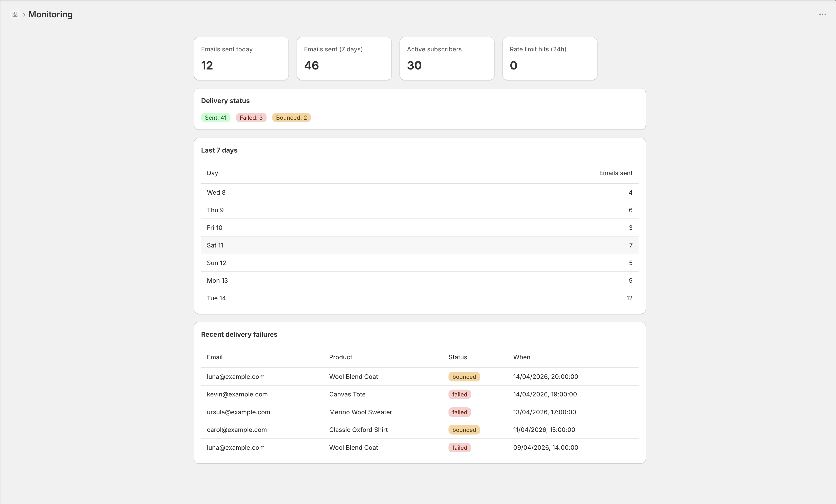Click the Monitoring page title
This screenshot has width=836, height=504.
click(50, 14)
